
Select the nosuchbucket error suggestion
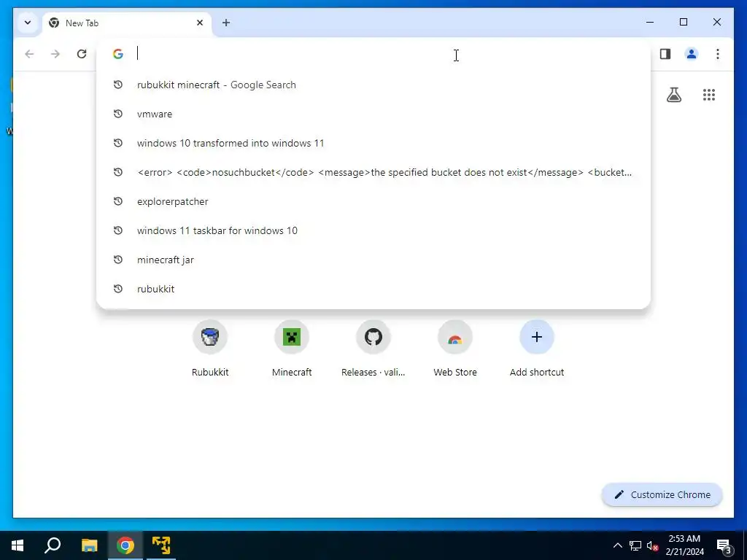coord(373,172)
